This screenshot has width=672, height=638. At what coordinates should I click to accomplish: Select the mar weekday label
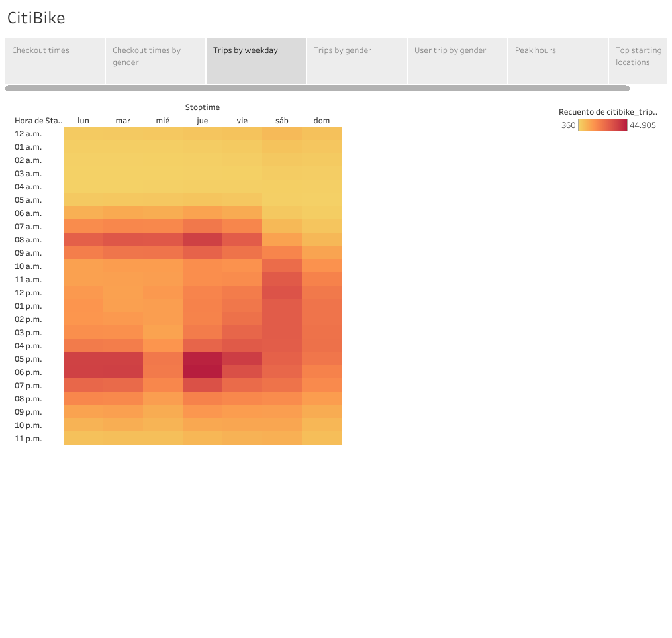tap(122, 120)
